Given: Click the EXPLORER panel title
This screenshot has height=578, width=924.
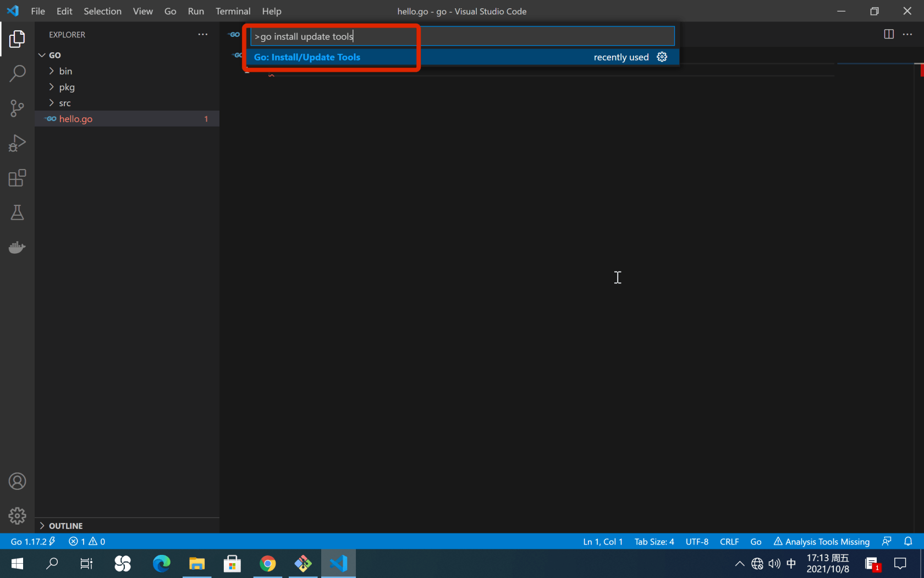Looking at the screenshot, I should click(67, 34).
